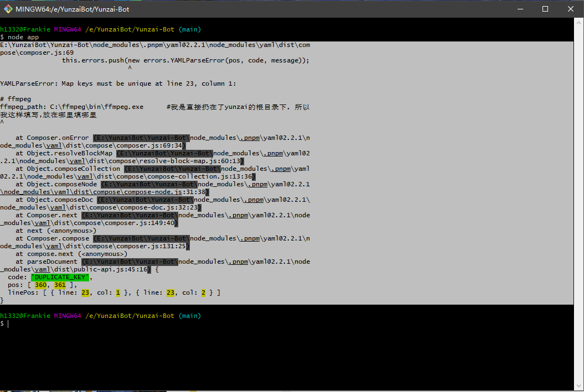Click the cyan (main) branch label at bottom
Viewport: 584px width, 392px height.
(189, 316)
